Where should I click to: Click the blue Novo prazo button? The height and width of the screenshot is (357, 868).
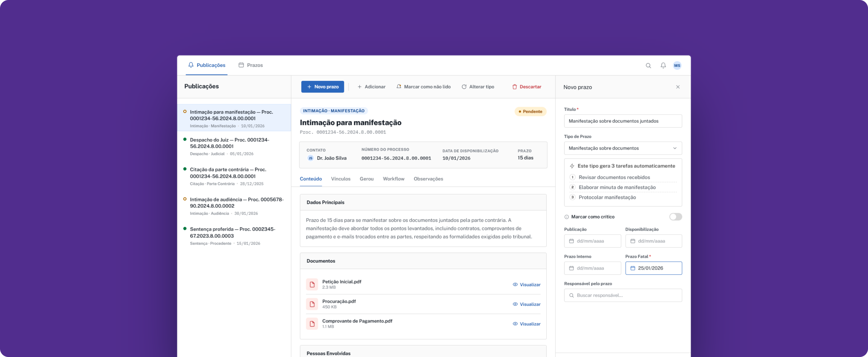coord(322,87)
